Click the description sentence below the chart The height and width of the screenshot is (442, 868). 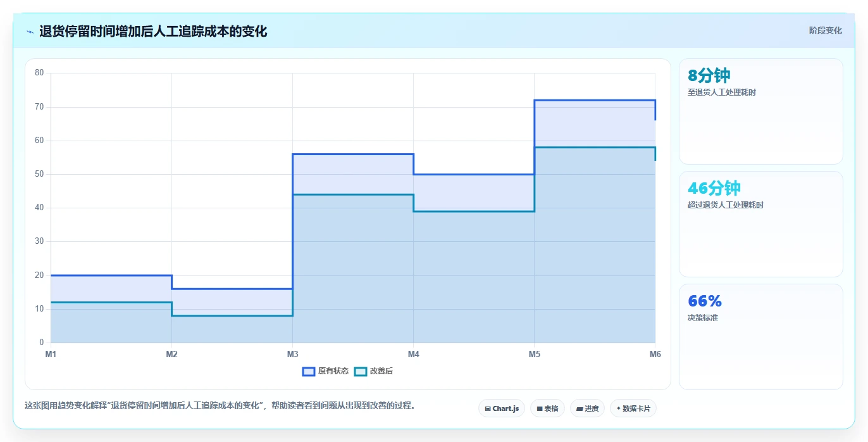click(220, 405)
